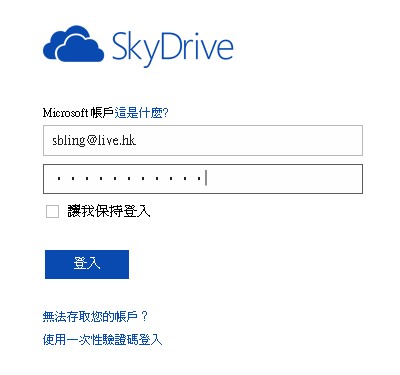Image resolution: width=400 pixels, height=375 pixels.
Task: Click the 讓我保持登入 label text
Action: click(x=109, y=211)
